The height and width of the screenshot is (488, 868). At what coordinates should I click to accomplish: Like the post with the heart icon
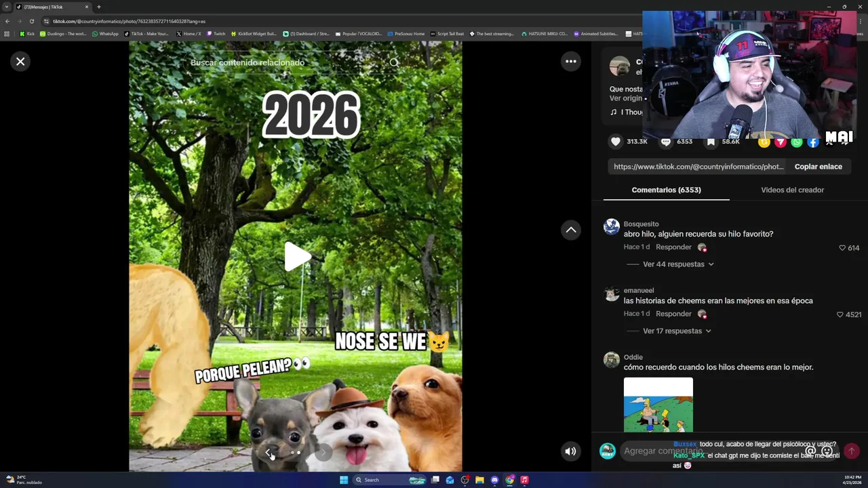tap(616, 142)
